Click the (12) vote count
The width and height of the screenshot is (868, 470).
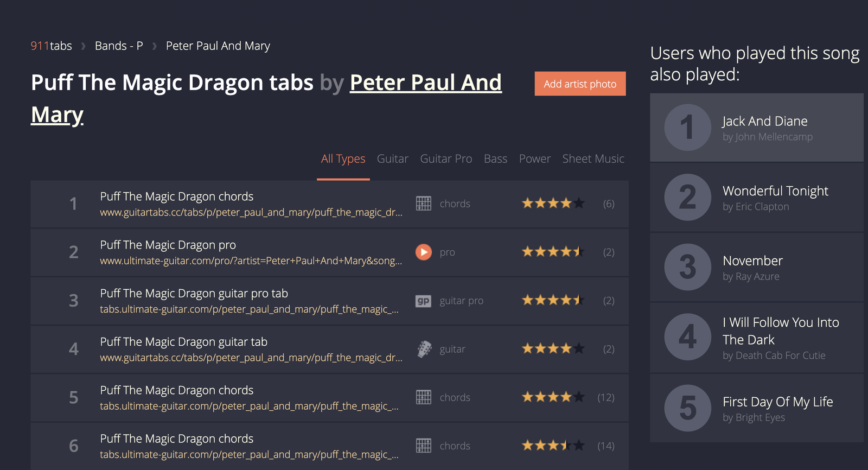tap(606, 397)
